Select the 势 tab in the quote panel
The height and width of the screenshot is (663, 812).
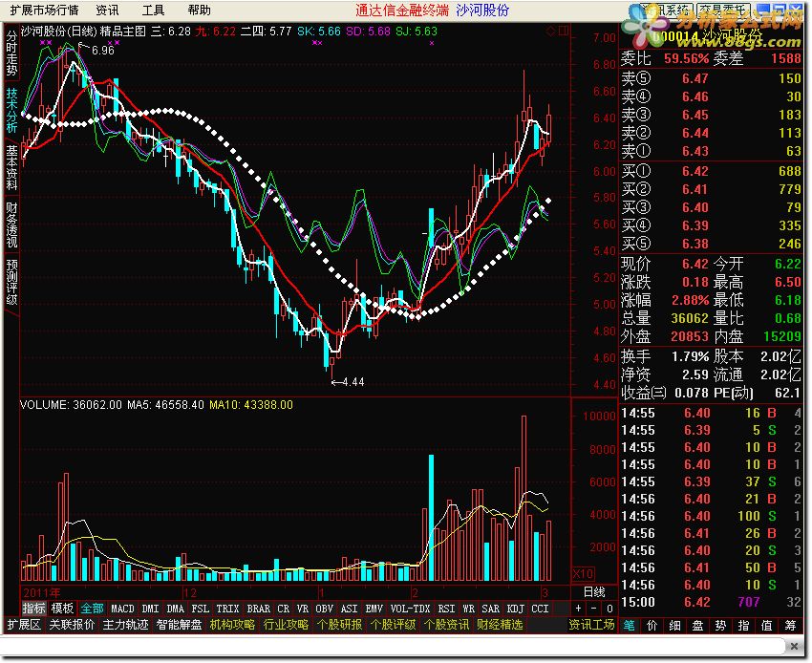pyautogui.click(x=721, y=625)
